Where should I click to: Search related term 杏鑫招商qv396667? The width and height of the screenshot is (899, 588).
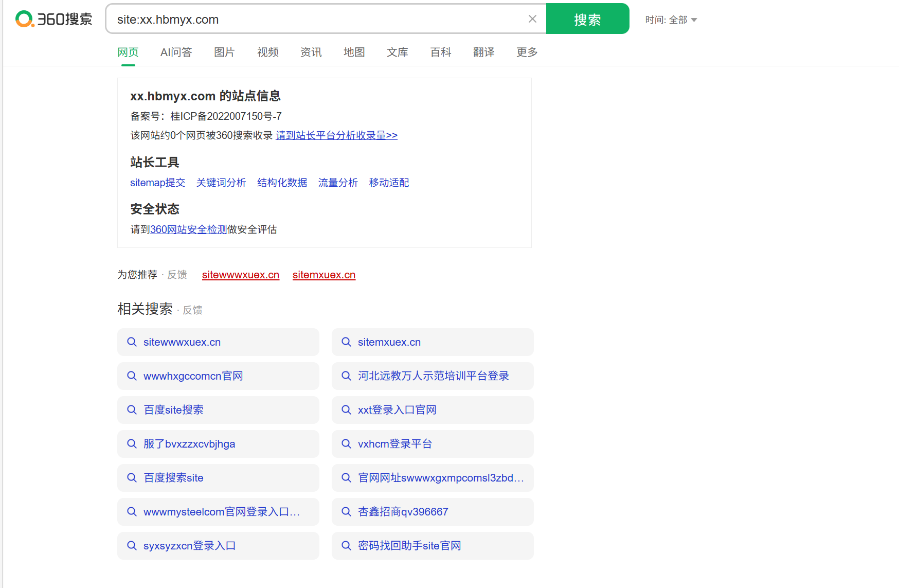tap(433, 512)
